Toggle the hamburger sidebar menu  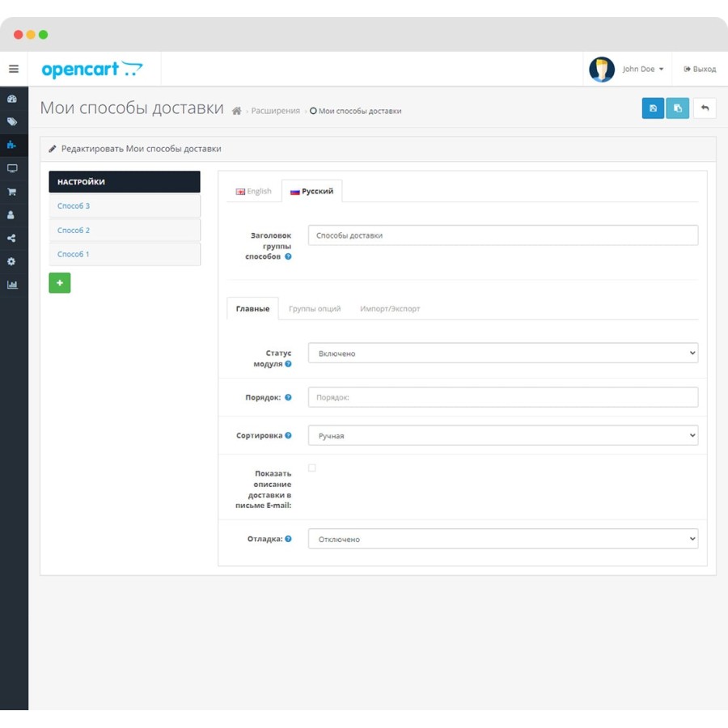click(x=14, y=69)
